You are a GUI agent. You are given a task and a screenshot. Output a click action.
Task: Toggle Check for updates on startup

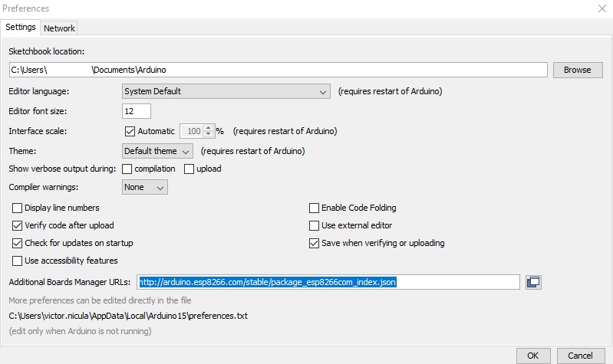tap(18, 243)
